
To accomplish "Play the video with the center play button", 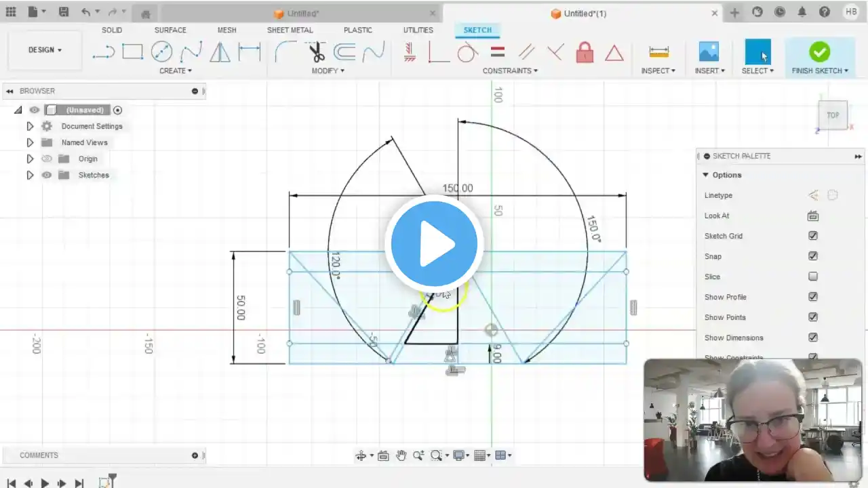I will 434,244.
